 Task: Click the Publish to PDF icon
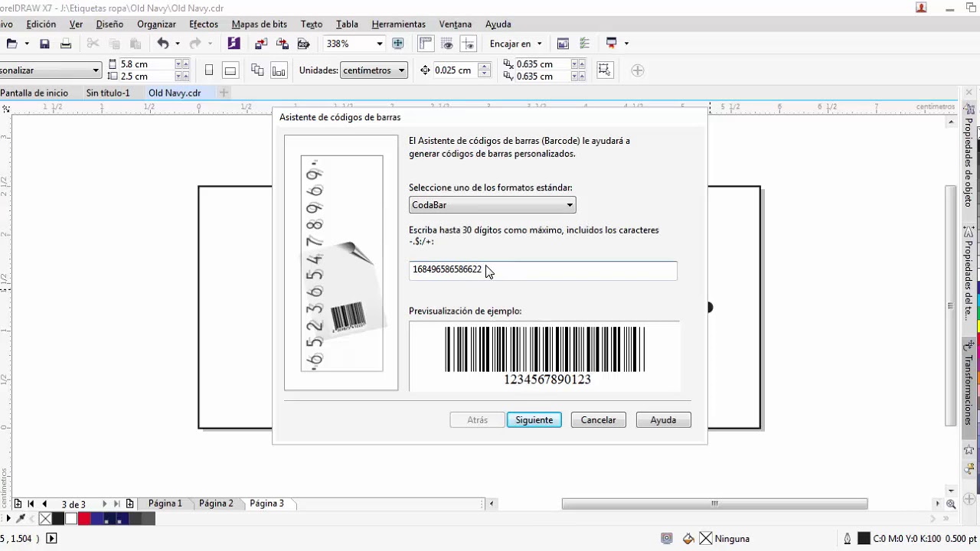click(304, 44)
